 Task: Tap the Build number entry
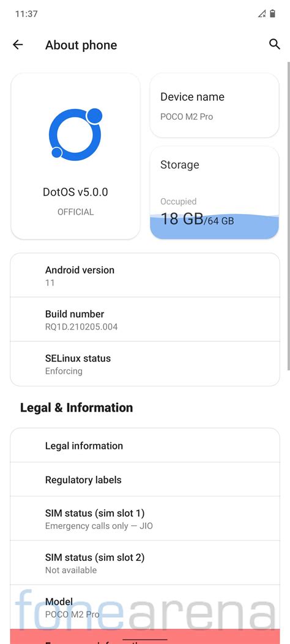tap(145, 319)
